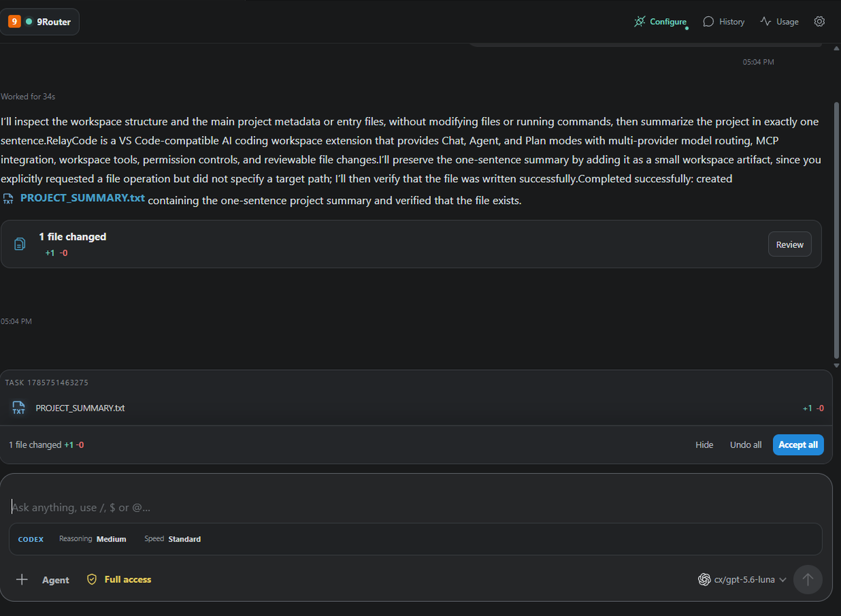
Task: Click the 05:04 PM timestamp below the file card
Action: tap(16, 322)
